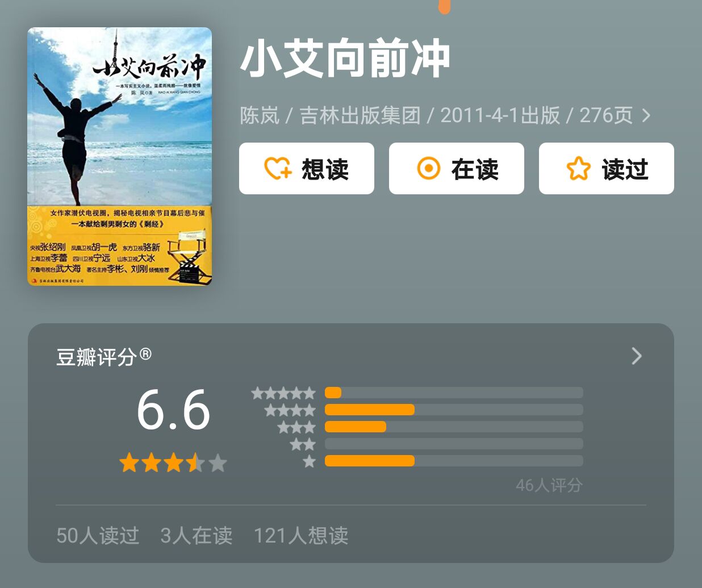Viewport: 702px width, 588px height.
Task: Click the four-star rating distribution bar
Action: coord(454,410)
